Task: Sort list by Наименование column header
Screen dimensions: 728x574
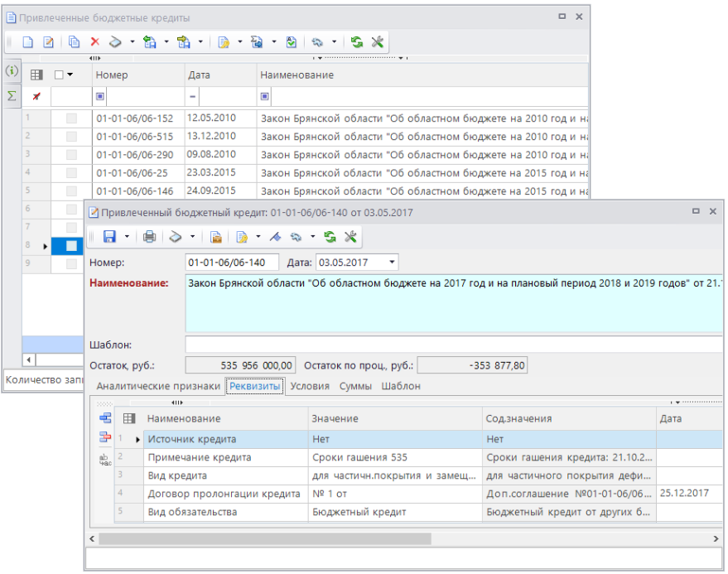Action: coord(297,75)
